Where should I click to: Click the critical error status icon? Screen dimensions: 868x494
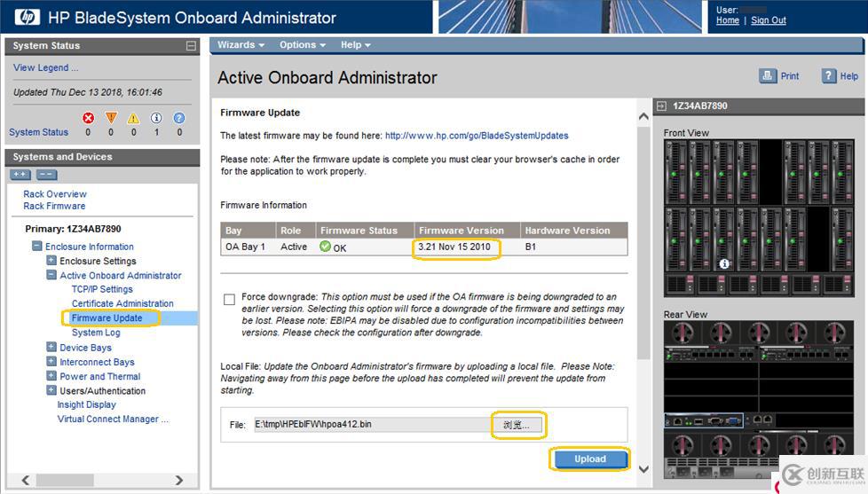[x=88, y=118]
